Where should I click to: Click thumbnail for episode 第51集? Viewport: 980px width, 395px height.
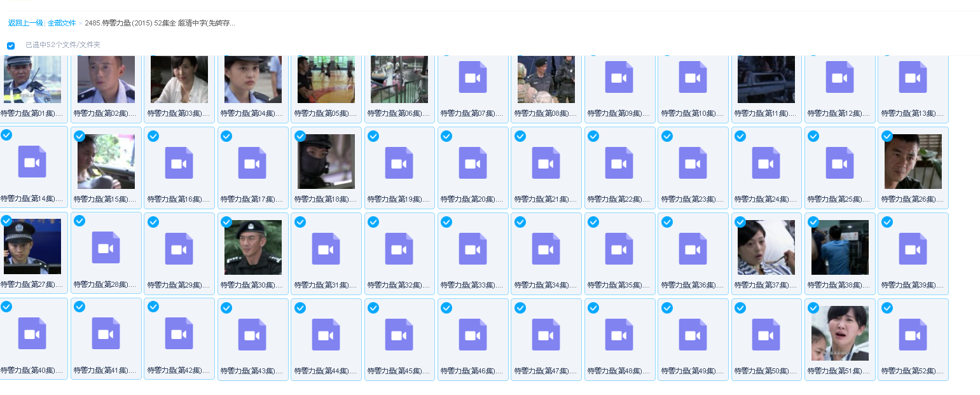tap(839, 333)
